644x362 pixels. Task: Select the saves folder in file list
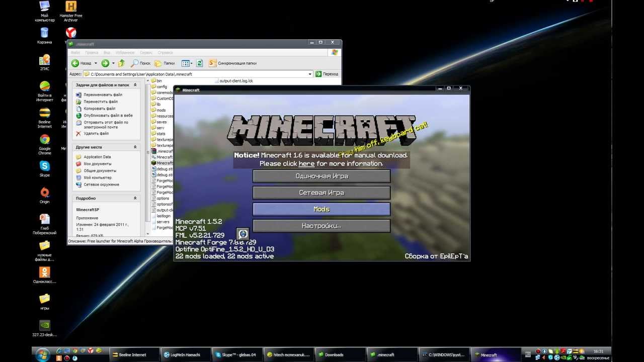click(159, 122)
